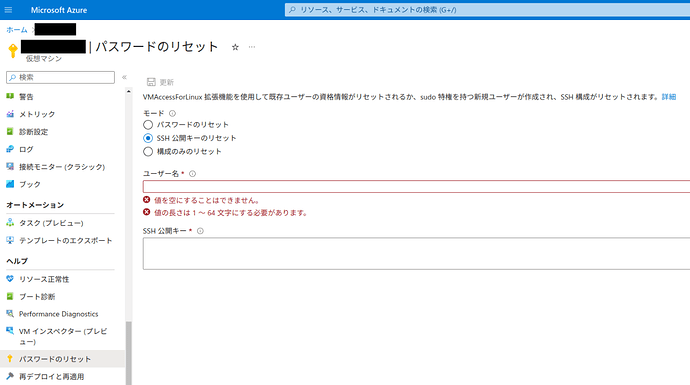This screenshot has width=690, height=385.
Task: Favorite this page with the star icon
Action: pos(235,47)
